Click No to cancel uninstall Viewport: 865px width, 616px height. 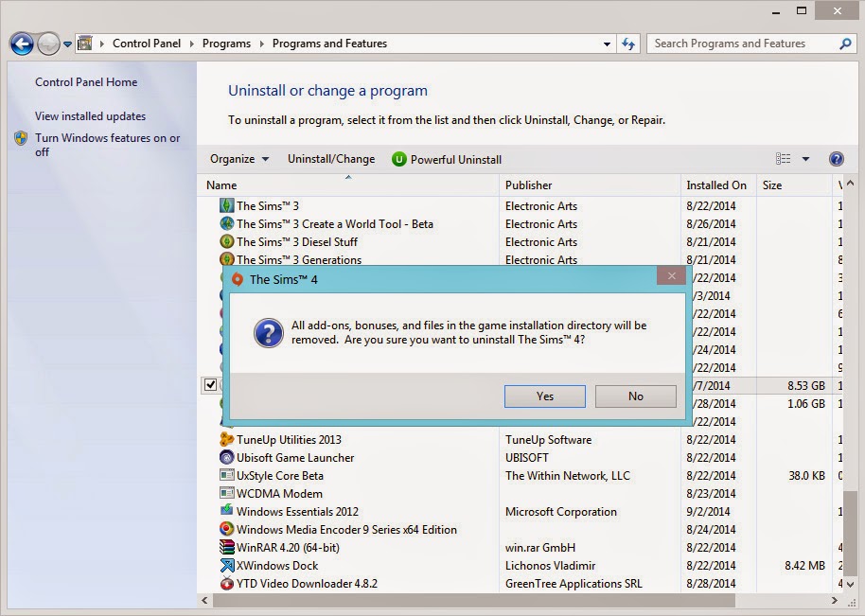pyautogui.click(x=636, y=396)
